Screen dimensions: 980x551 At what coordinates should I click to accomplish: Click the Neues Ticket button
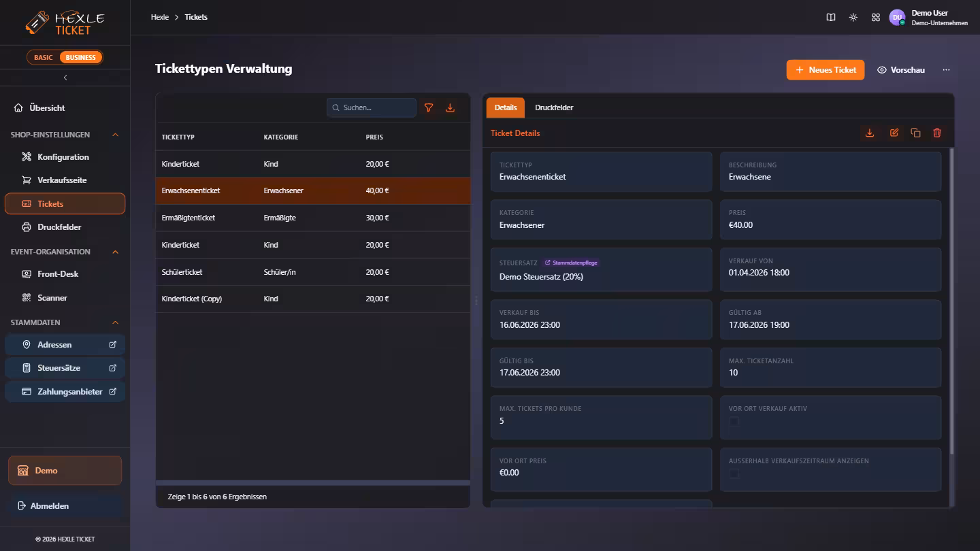[826, 70]
